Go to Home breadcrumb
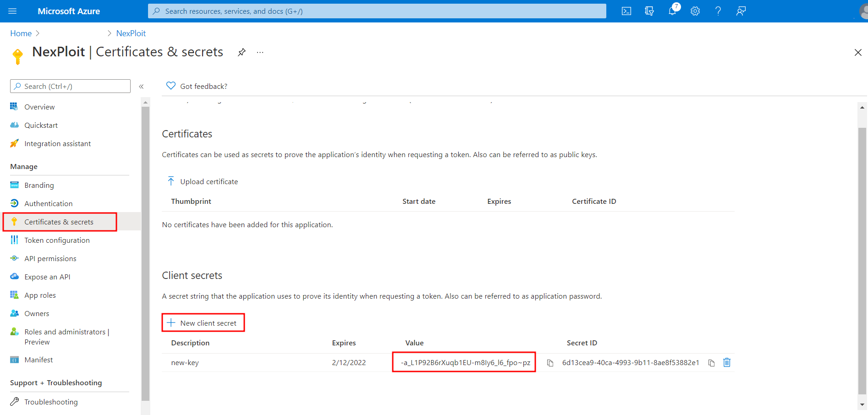The height and width of the screenshot is (415, 868). (21, 33)
